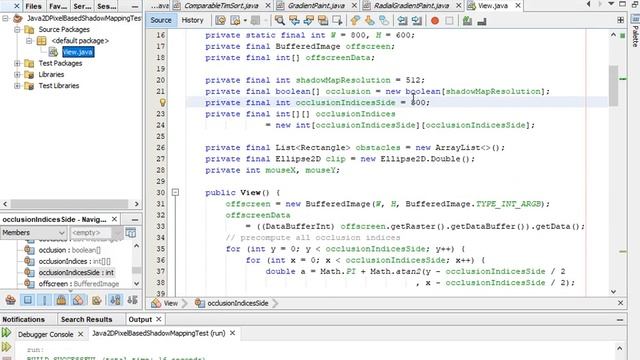Screen dimensions: 640x360
Task: Open Notifications tab
Action: tap(24, 320)
